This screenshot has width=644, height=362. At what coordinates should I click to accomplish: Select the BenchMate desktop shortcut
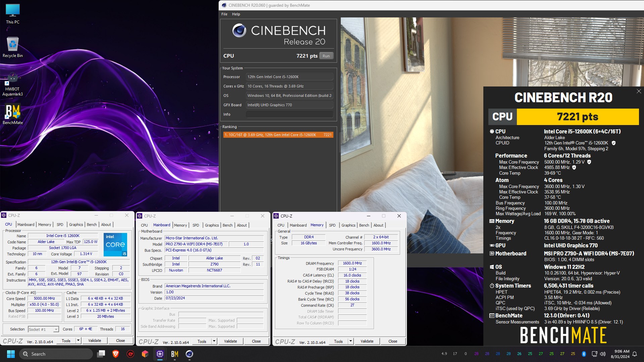point(13,114)
